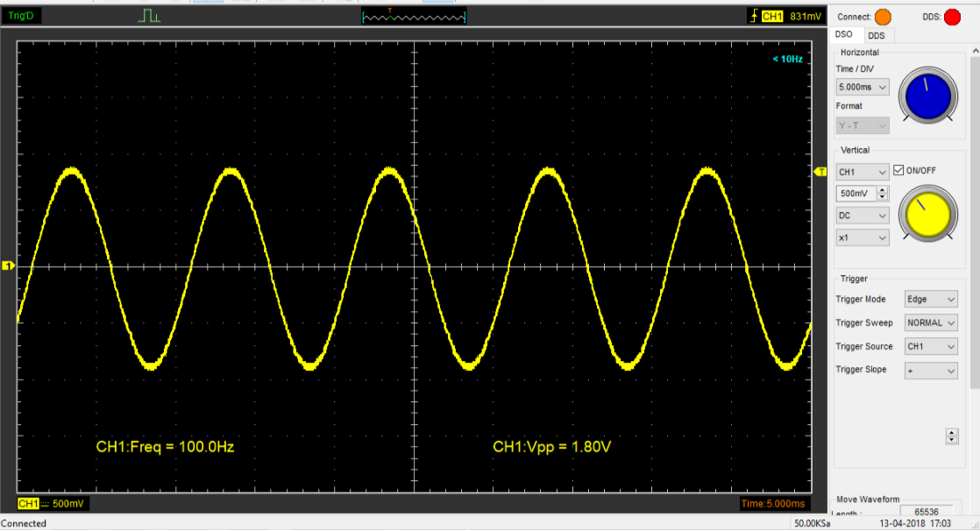Click the Length 65536 field
The image size is (980, 530).
927,512
